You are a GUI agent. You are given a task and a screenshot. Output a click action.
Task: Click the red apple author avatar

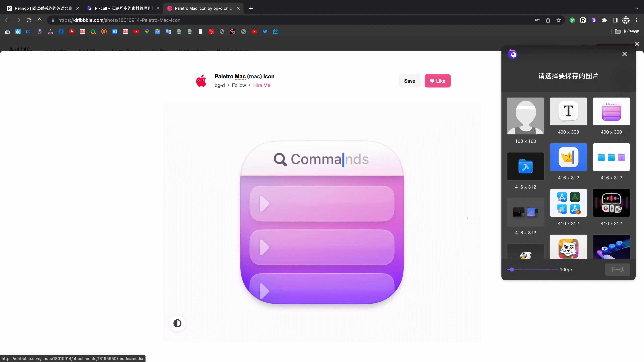(x=201, y=81)
